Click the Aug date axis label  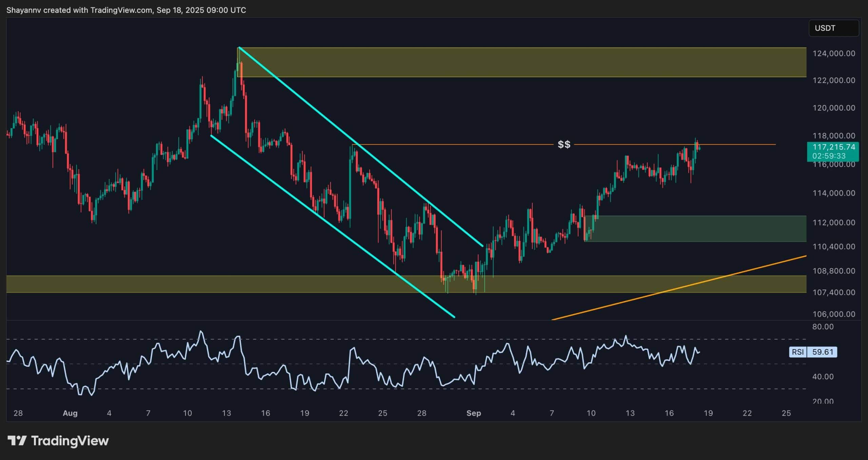[70, 413]
